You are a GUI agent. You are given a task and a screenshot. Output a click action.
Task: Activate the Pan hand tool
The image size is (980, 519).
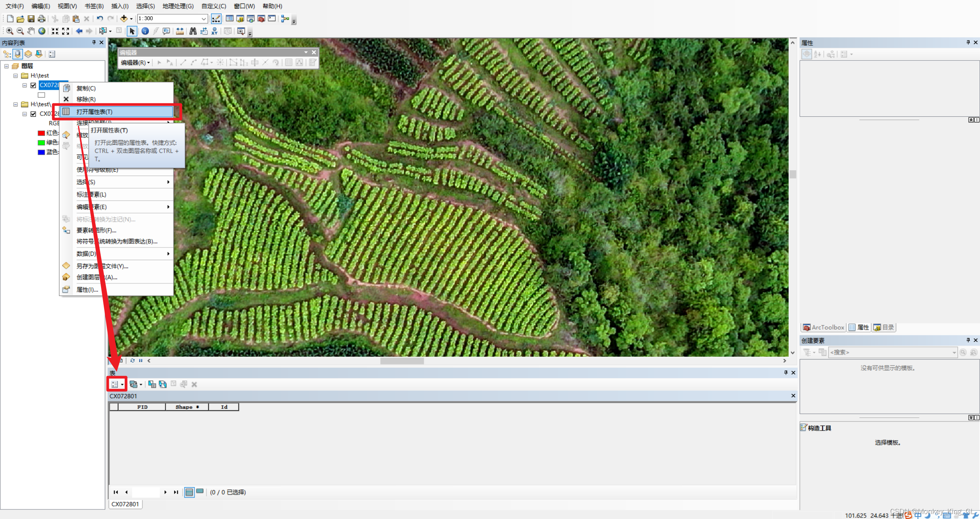click(31, 31)
